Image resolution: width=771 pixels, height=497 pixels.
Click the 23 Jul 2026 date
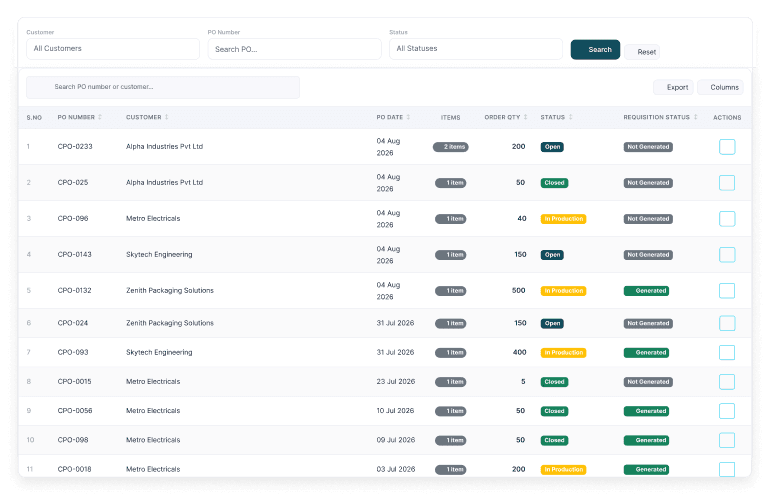(x=396, y=381)
